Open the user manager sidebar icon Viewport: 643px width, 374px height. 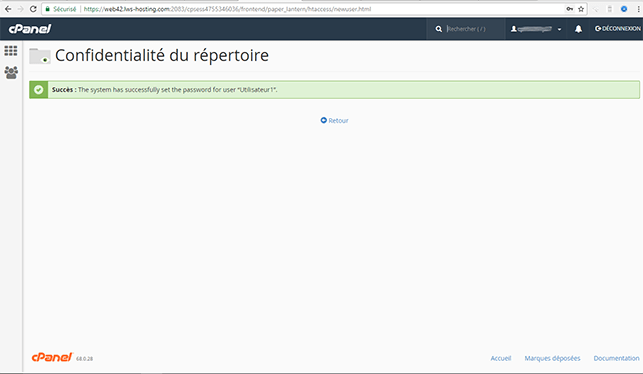click(11, 73)
